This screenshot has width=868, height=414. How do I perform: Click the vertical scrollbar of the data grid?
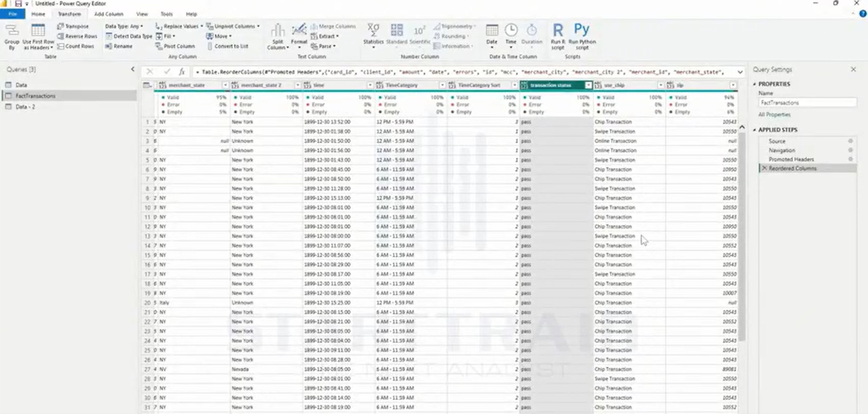[742, 236]
